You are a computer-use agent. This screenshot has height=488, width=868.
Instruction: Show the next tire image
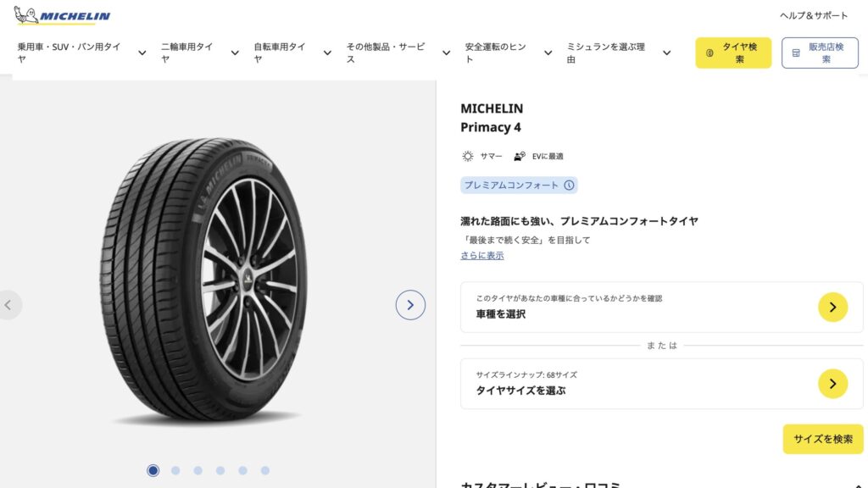[x=410, y=305]
